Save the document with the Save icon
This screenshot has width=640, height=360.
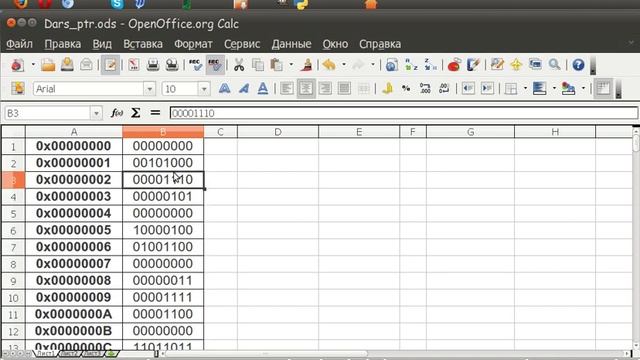(x=67, y=65)
